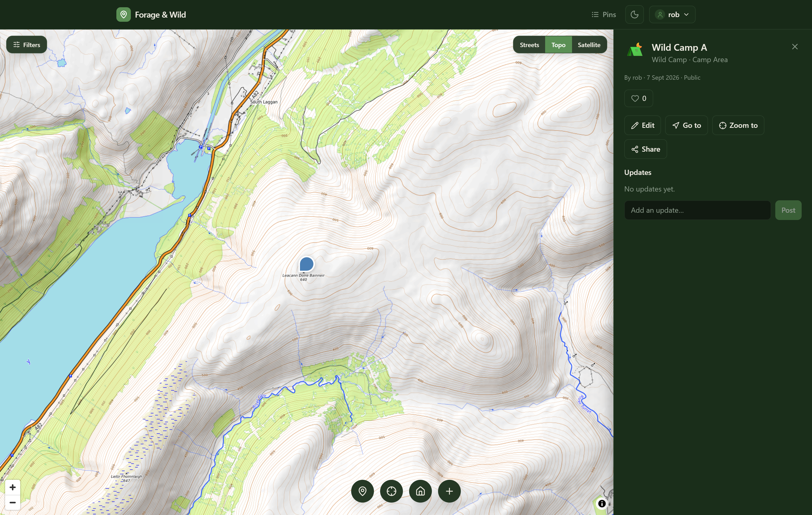The image size is (812, 515).
Task: Share the Wild Camp A pin
Action: point(645,149)
